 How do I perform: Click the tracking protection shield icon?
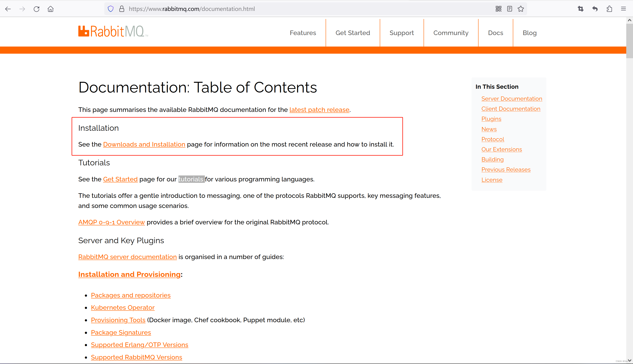tap(111, 9)
